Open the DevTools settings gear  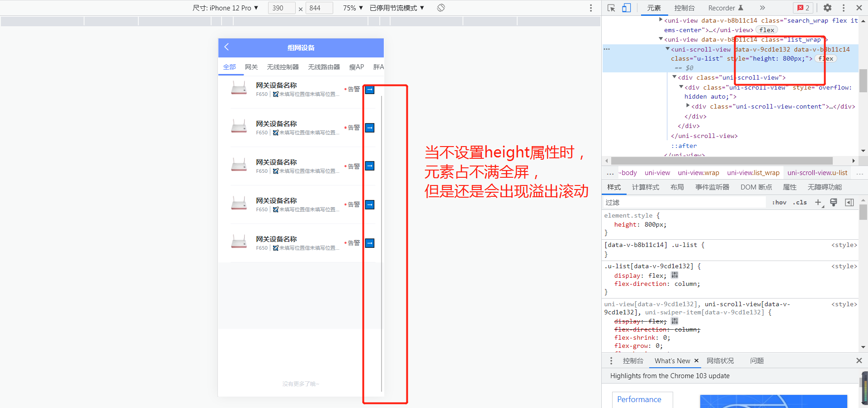(x=827, y=8)
